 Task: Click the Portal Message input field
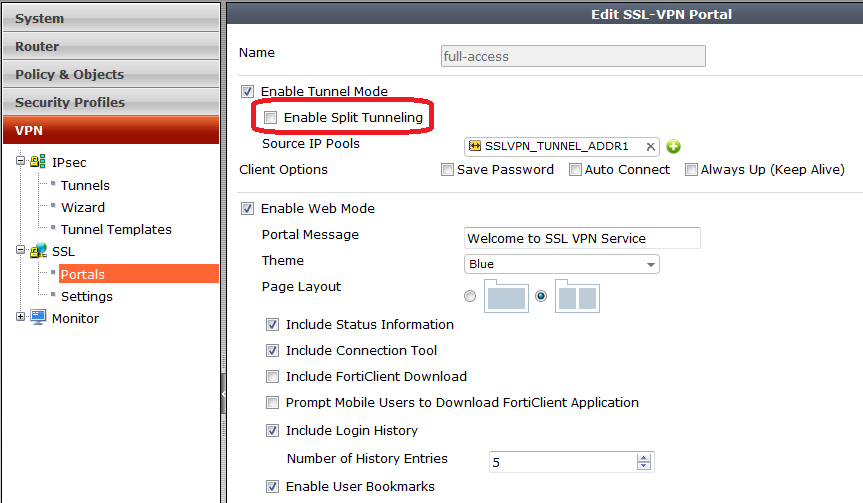click(582, 238)
